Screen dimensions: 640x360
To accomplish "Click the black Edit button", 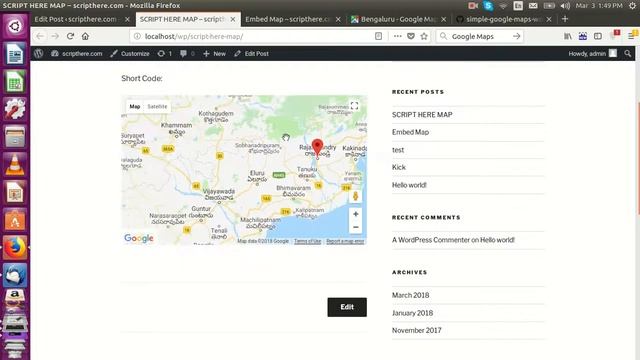I will pos(347,307).
